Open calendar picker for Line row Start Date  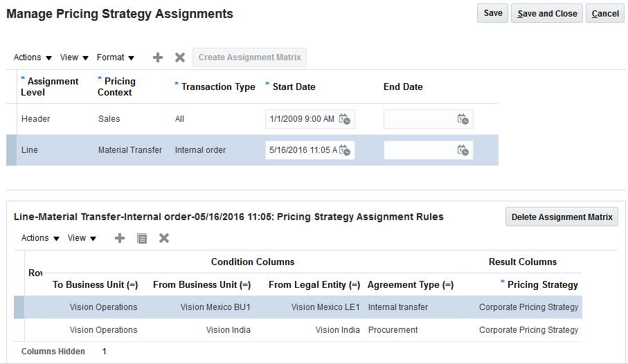tap(345, 150)
